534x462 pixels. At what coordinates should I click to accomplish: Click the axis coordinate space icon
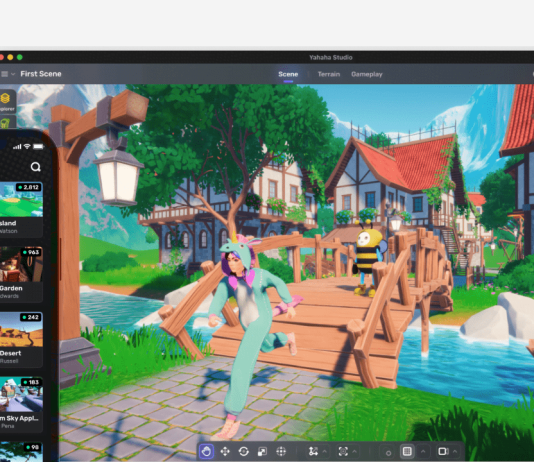[x=313, y=451]
